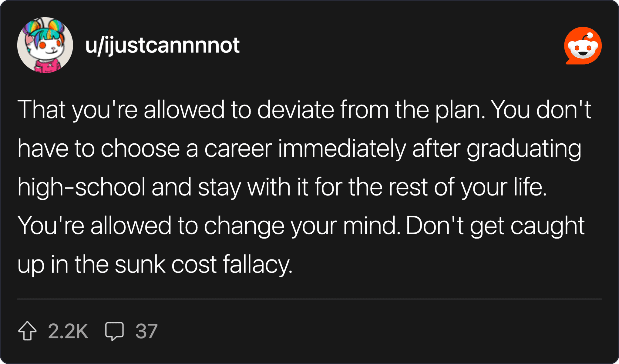Viewport: 619px width, 364px height.
Task: Click the word "graduating" in the post
Action: pyautogui.click(x=524, y=148)
